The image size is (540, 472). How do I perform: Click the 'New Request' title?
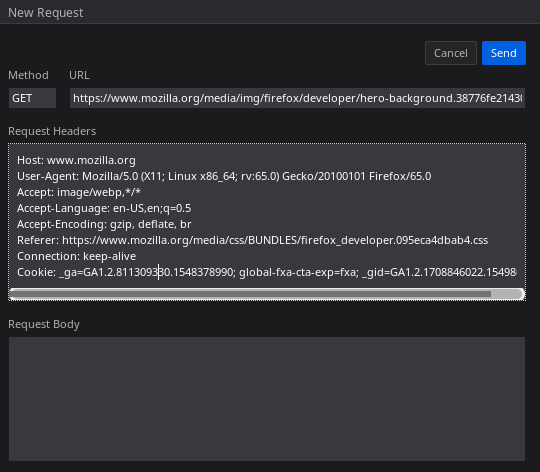pos(45,13)
